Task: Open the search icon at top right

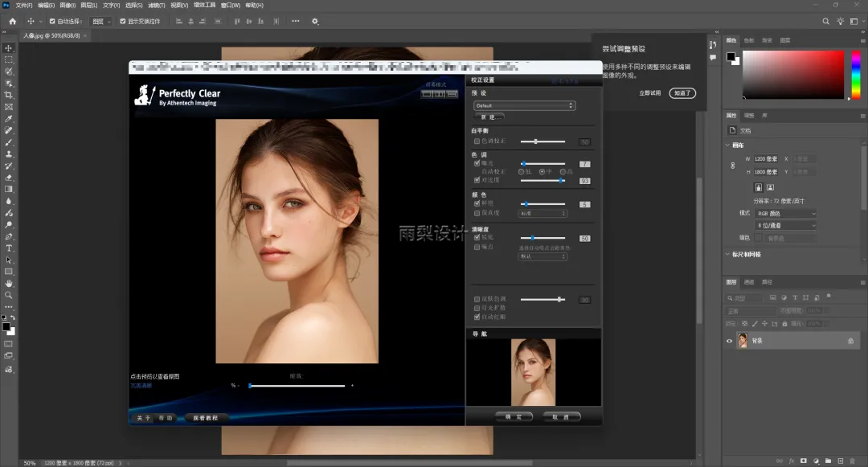Action: (825, 21)
